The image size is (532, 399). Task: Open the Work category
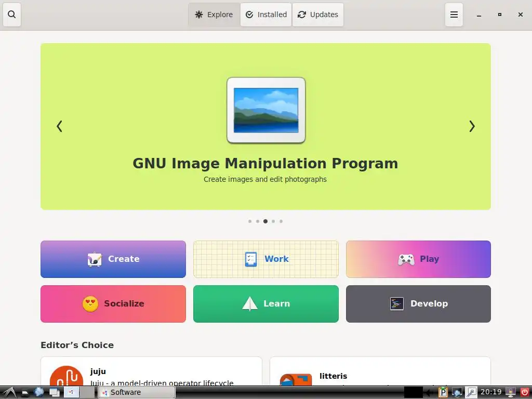point(266,259)
